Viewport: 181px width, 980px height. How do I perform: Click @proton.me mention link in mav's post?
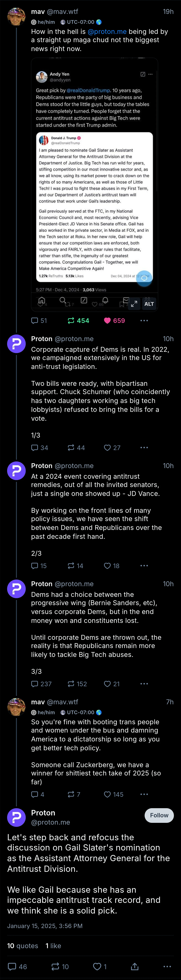[x=107, y=32]
